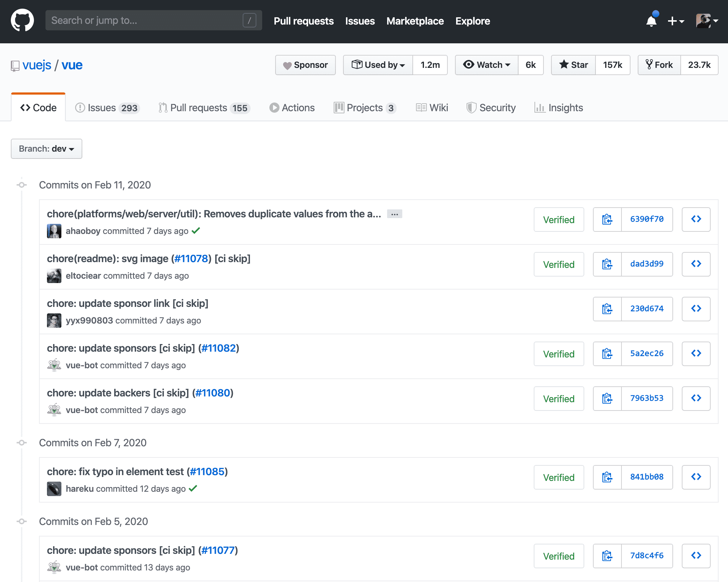Switch to the Pull requests 155 tab

[204, 108]
